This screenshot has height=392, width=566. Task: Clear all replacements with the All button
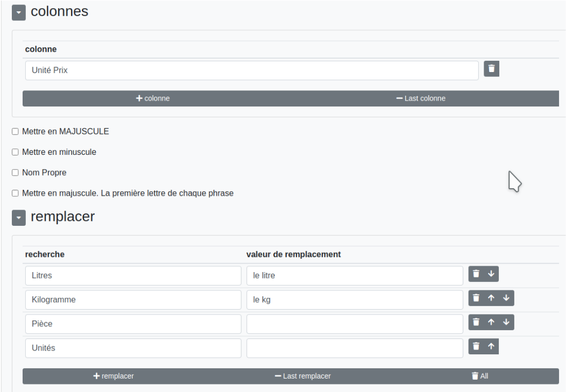[480, 376]
